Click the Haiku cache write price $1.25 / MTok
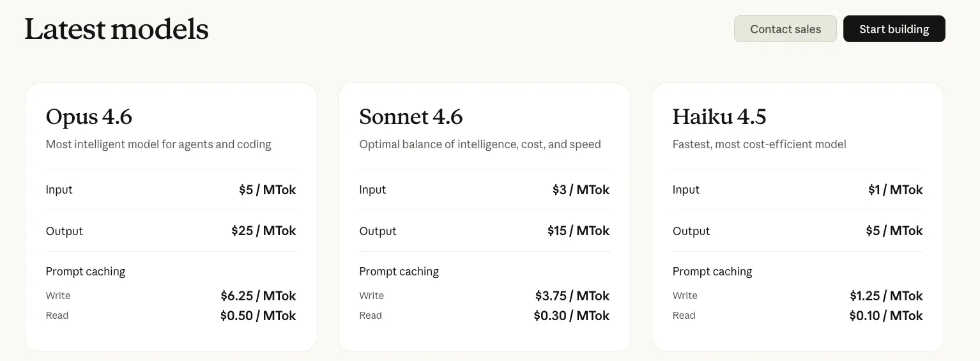The width and height of the screenshot is (980, 361). tap(886, 296)
